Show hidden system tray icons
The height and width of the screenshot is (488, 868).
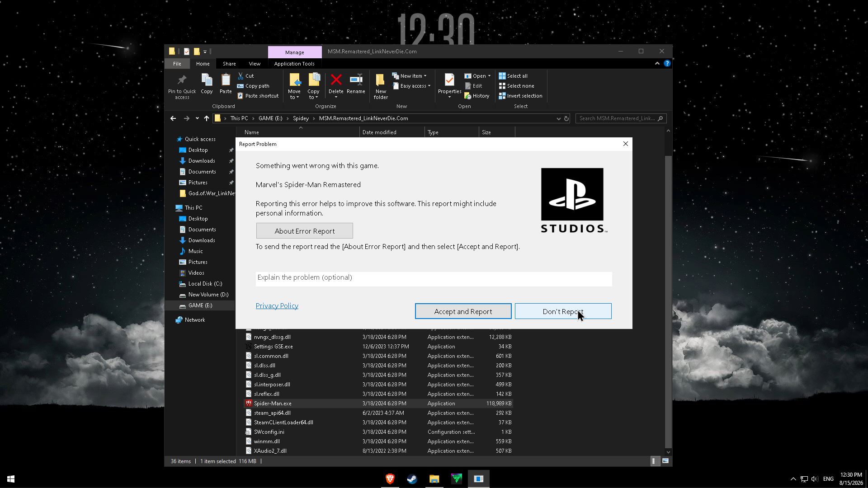(793, 479)
